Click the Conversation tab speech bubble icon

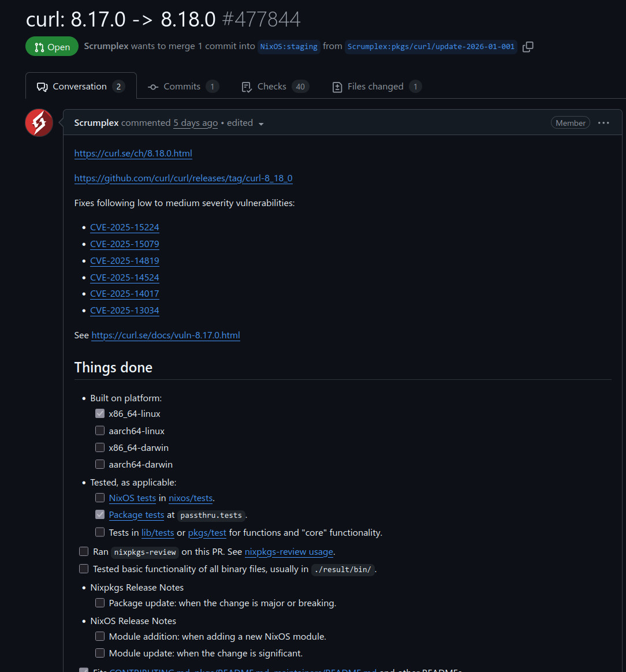pos(42,87)
